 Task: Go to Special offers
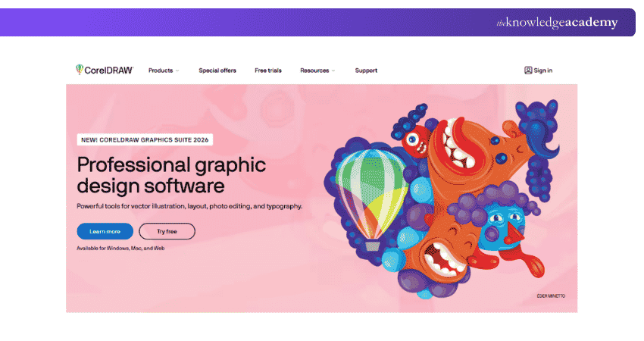click(217, 70)
